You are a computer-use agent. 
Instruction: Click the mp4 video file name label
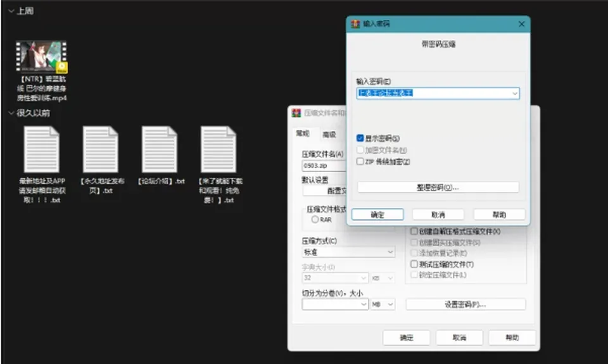pyautogui.click(x=42, y=89)
